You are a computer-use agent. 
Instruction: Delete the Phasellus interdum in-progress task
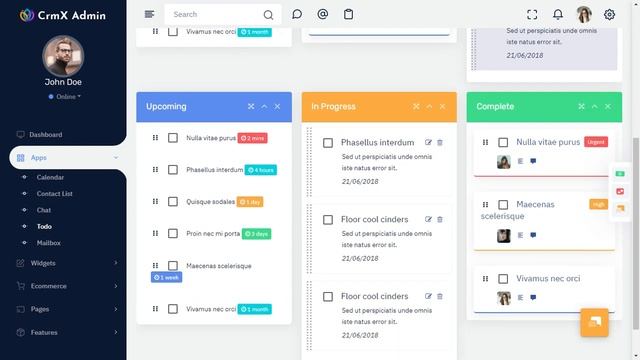pos(440,142)
